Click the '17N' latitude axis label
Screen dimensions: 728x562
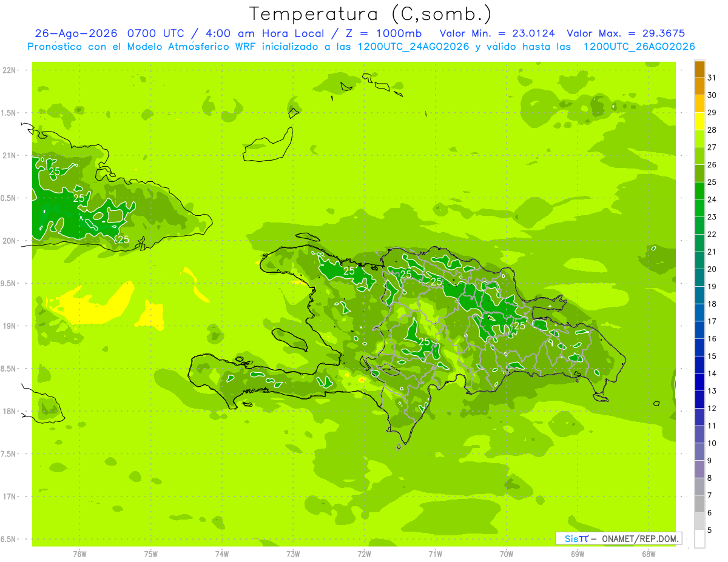click(9, 497)
